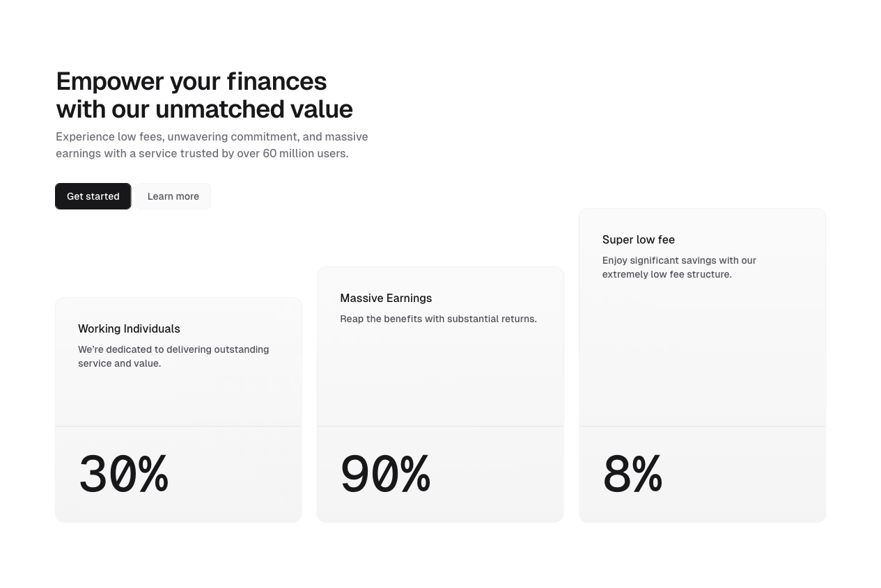Click the divider line above the 30% figure
The width and height of the screenshot is (881, 588).
(178, 426)
